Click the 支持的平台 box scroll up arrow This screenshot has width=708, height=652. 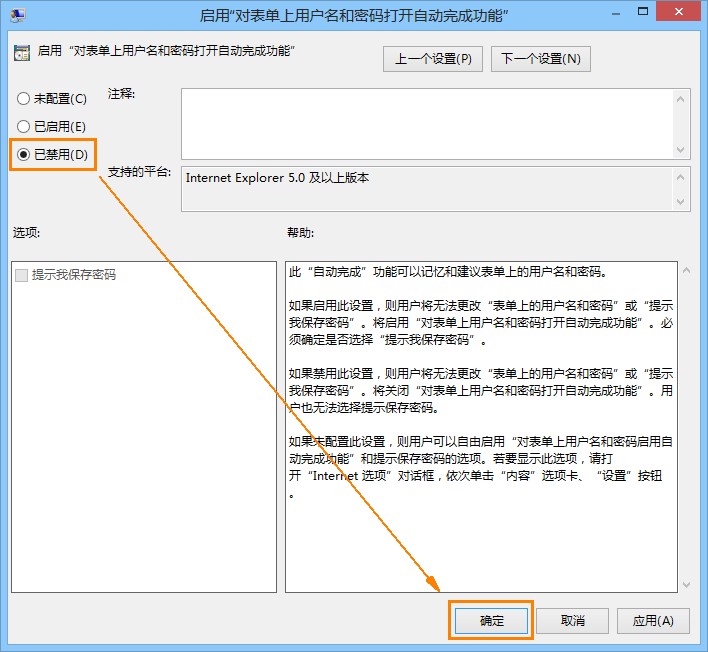(681, 177)
